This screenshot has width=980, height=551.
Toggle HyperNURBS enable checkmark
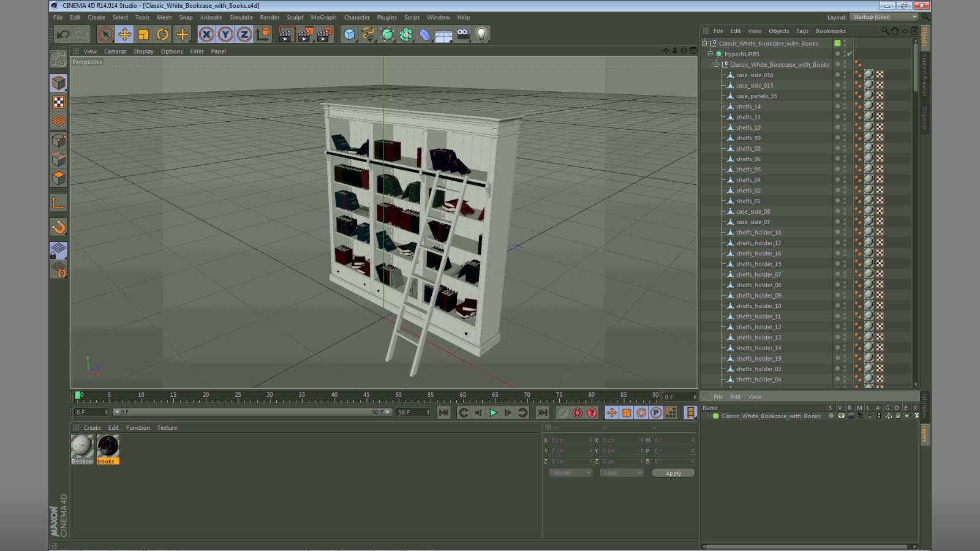point(850,54)
